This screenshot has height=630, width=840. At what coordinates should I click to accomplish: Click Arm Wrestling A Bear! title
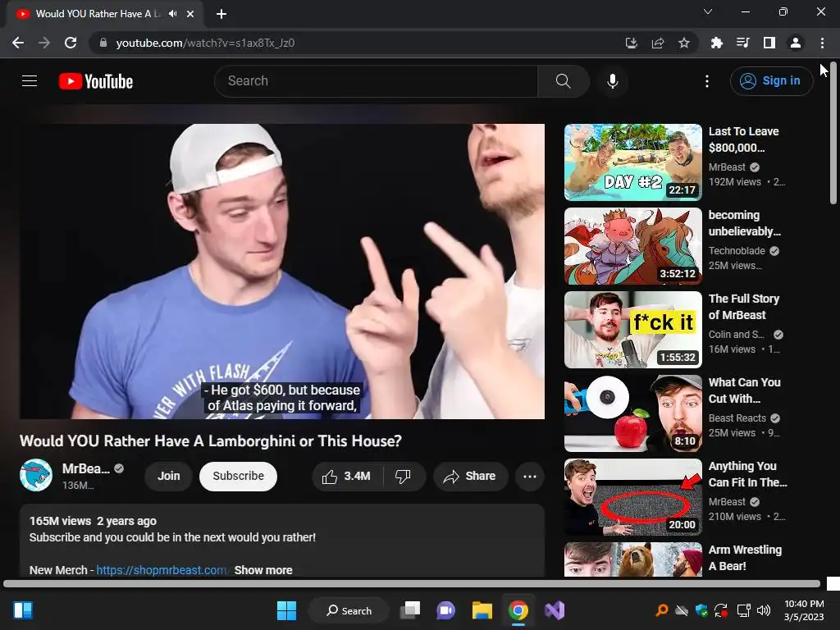745,558
